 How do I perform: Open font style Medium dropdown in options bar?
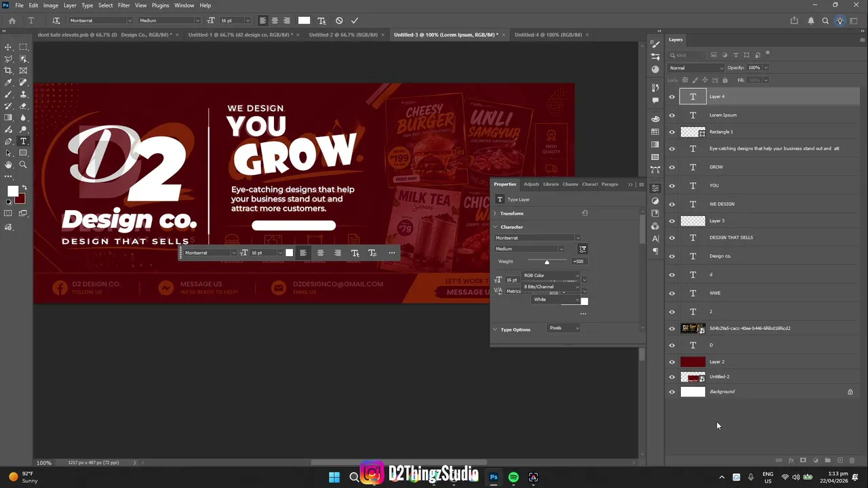[197, 20]
